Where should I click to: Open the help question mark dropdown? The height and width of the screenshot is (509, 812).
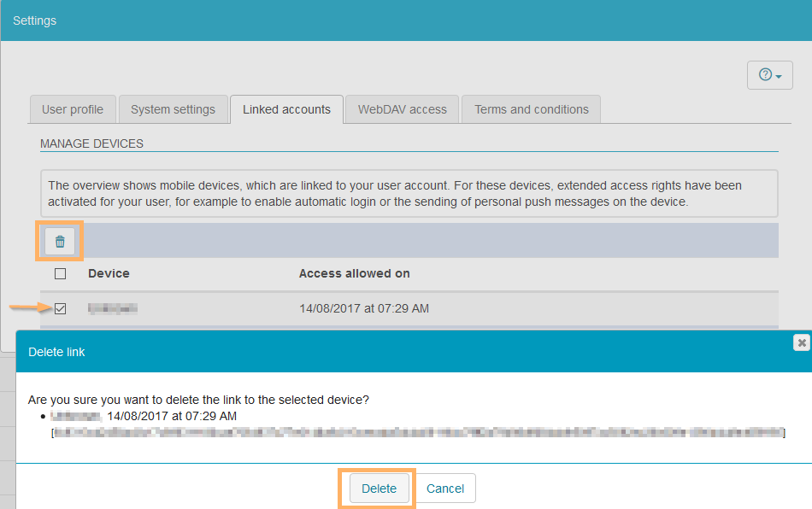pyautogui.click(x=770, y=75)
